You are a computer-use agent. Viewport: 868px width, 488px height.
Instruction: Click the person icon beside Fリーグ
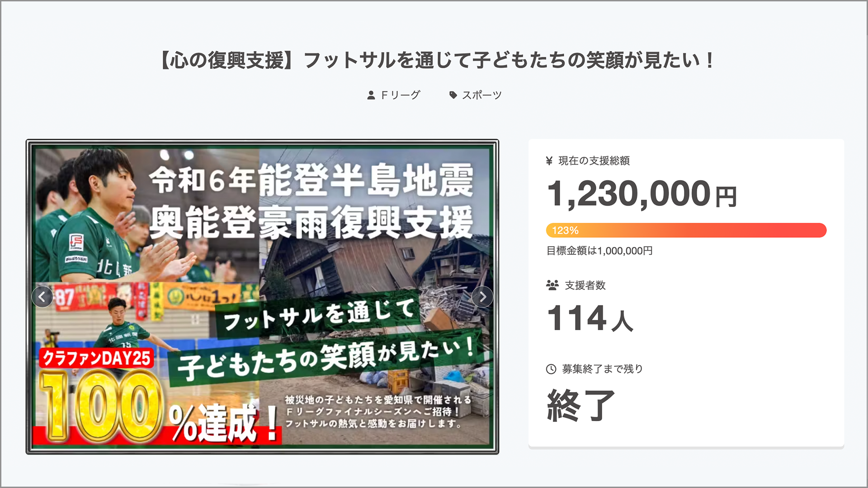point(371,95)
